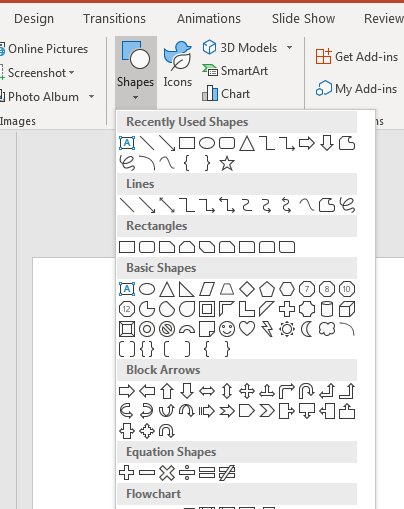
Task: Select the division equation shape
Action: [187, 473]
